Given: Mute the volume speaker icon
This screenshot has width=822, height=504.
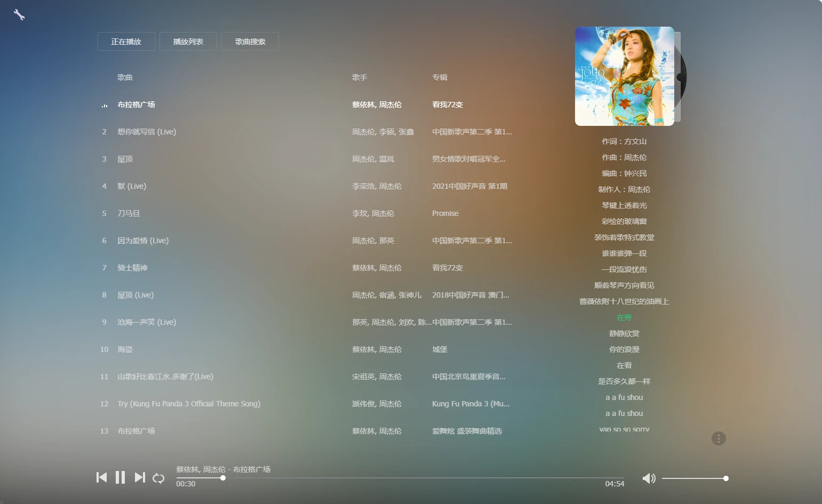Looking at the screenshot, I should (649, 478).
